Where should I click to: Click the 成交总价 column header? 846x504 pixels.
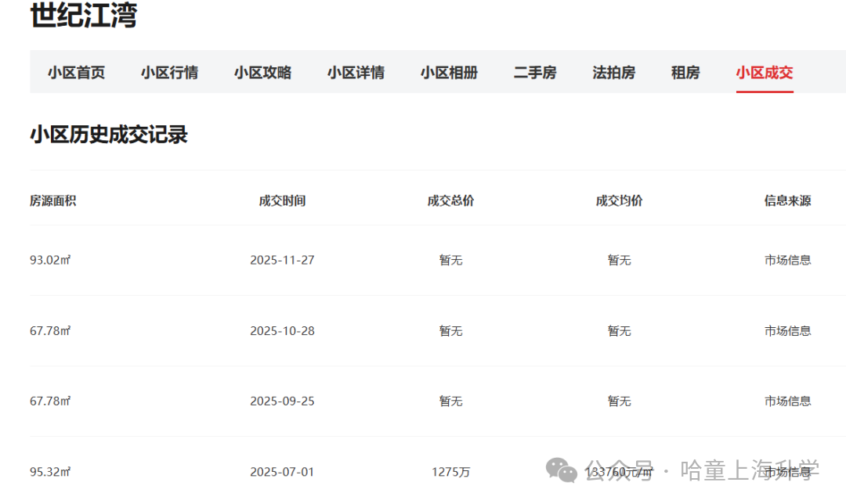tap(450, 201)
